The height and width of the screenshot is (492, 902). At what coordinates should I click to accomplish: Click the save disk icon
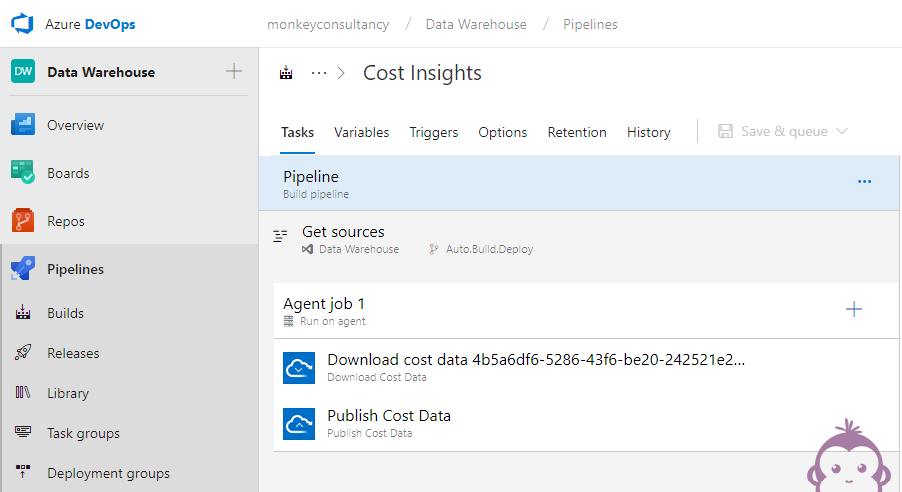[725, 131]
